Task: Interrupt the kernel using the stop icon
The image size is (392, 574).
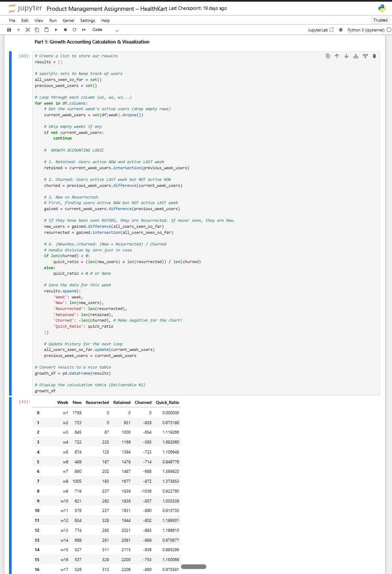Action: click(x=65, y=30)
